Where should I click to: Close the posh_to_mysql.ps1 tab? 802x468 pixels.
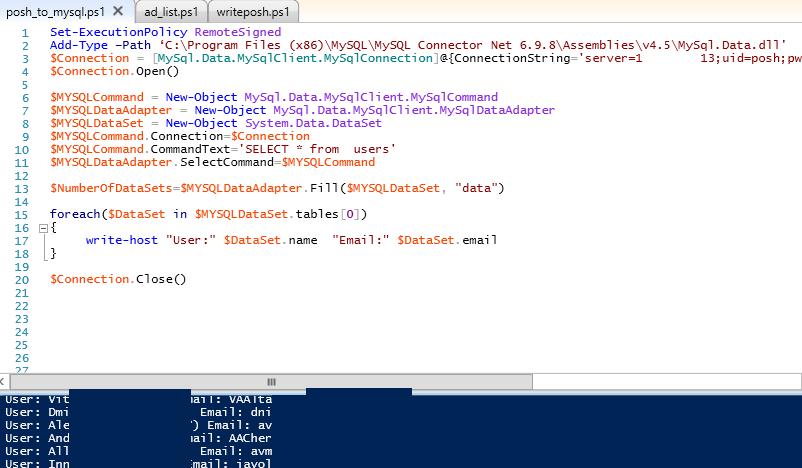(118, 12)
